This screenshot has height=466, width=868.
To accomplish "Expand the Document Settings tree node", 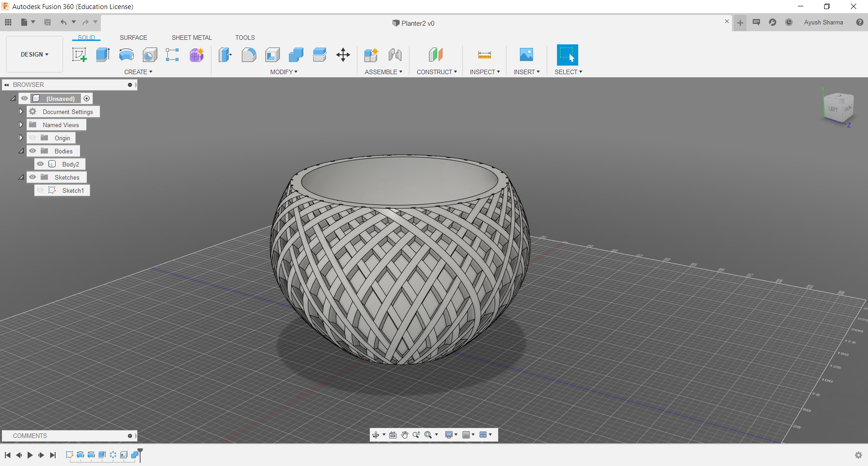I will click(x=21, y=112).
